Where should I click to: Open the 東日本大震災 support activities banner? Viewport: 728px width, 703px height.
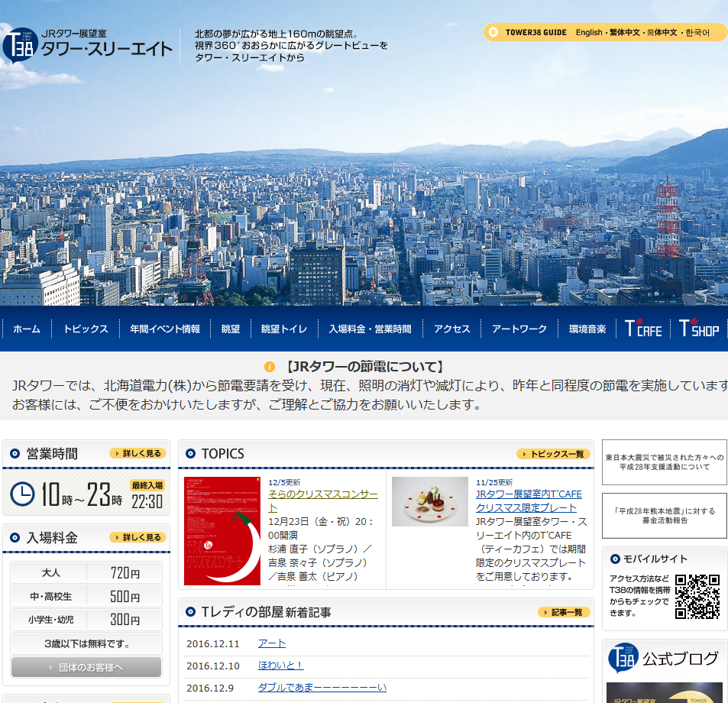point(665,462)
